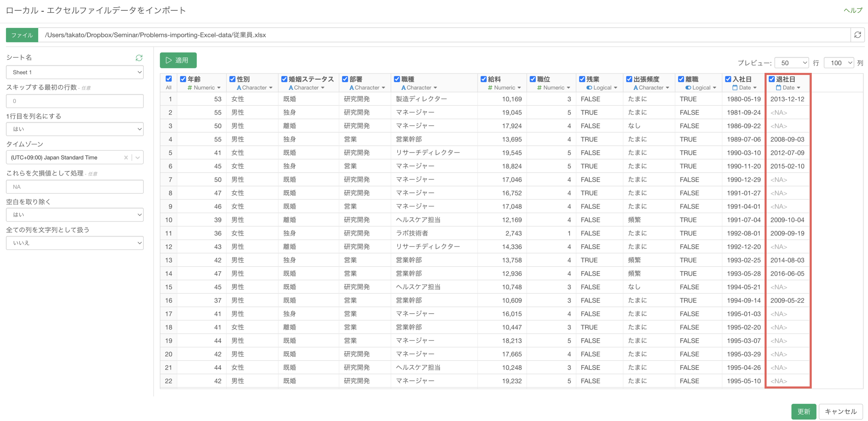Open the data type dropdown arrow for 残業
This screenshot has width=868, height=421.
pos(616,88)
